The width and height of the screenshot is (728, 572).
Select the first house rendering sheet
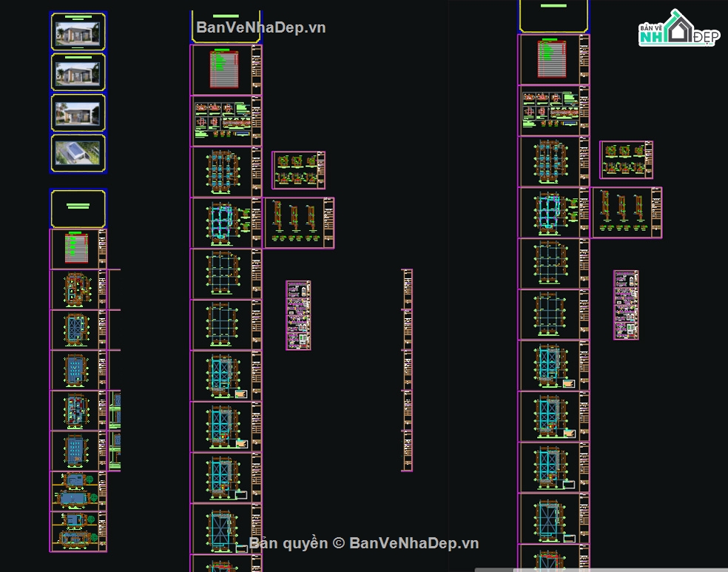coord(78,32)
